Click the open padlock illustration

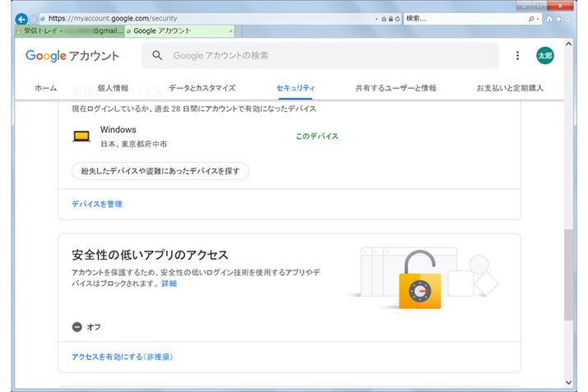[x=420, y=279]
